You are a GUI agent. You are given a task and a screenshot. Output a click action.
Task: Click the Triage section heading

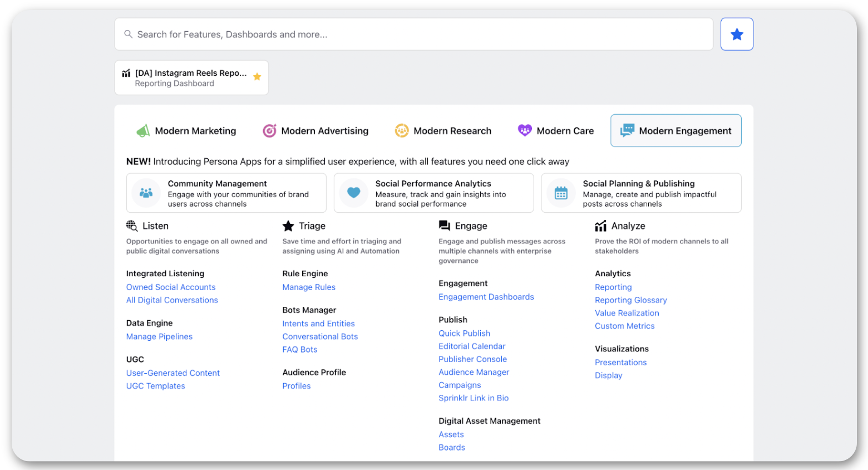pos(312,226)
